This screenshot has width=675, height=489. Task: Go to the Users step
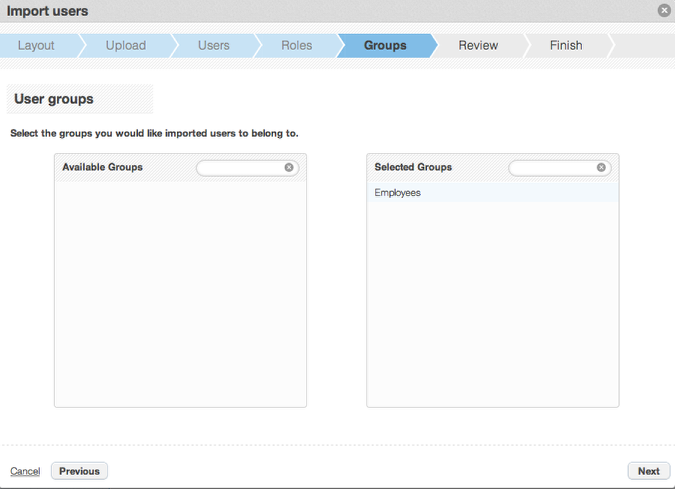pyautogui.click(x=214, y=46)
